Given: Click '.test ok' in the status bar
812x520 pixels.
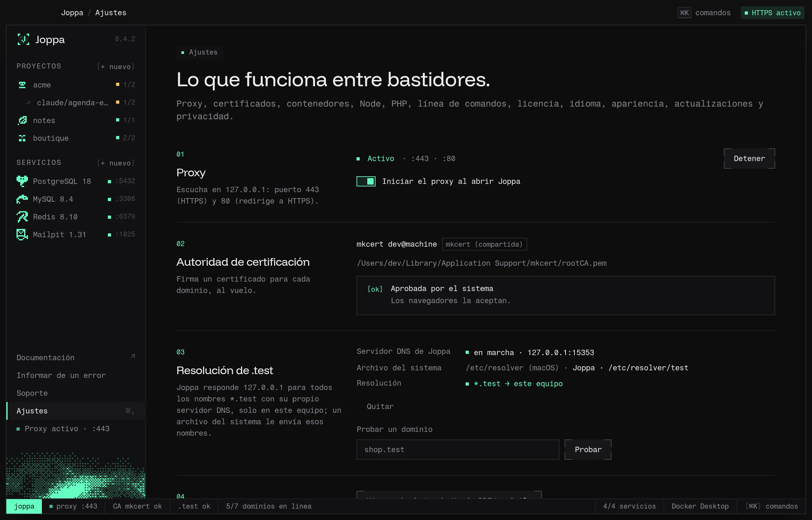Looking at the screenshot, I should coord(194,506).
